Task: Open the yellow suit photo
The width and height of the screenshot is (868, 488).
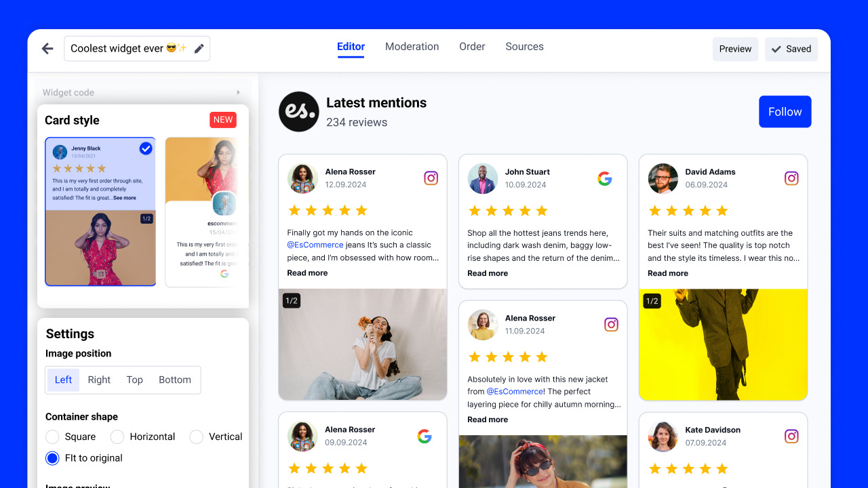Action: pos(724,344)
